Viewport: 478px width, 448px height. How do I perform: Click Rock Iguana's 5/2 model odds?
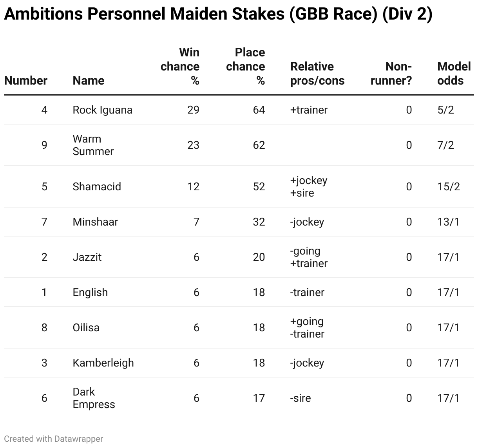[x=445, y=110]
